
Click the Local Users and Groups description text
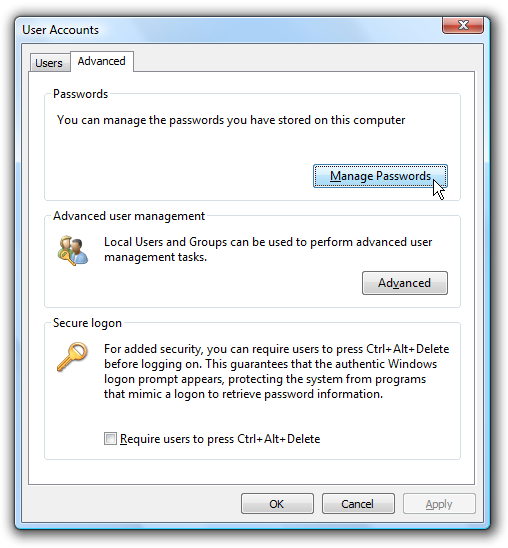(268, 250)
